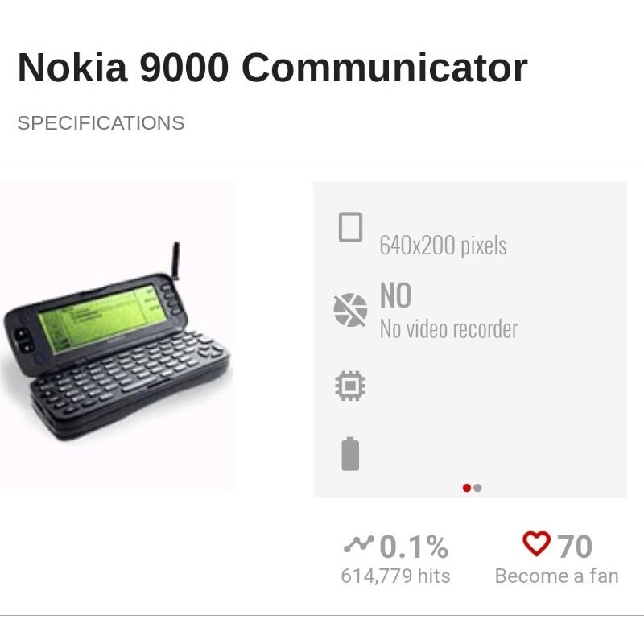Click the red heart fan icon

click(x=536, y=543)
